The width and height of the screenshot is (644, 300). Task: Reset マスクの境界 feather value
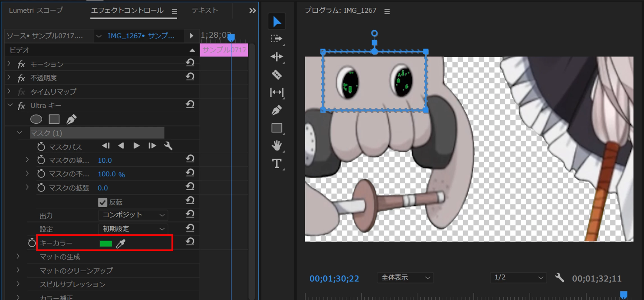click(x=190, y=159)
